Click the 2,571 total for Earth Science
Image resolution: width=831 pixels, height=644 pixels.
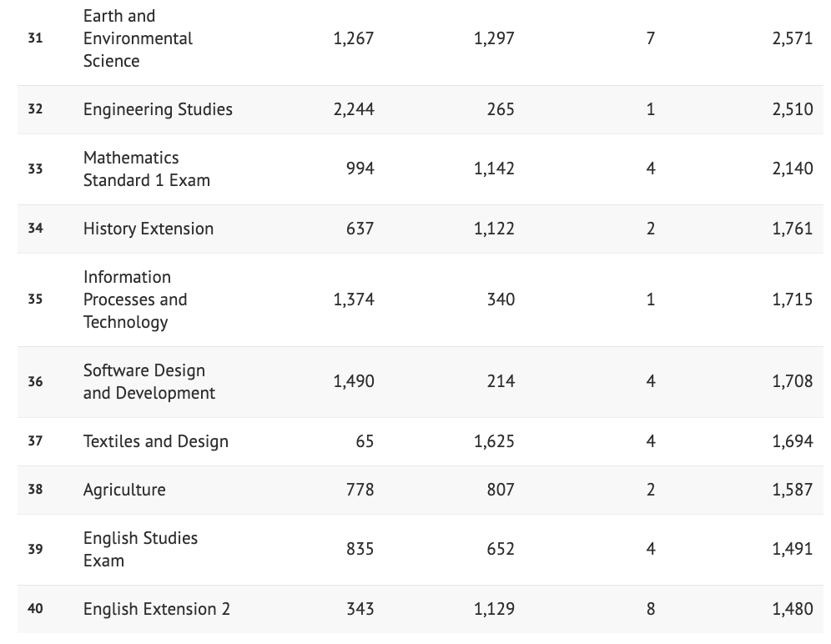tap(792, 38)
